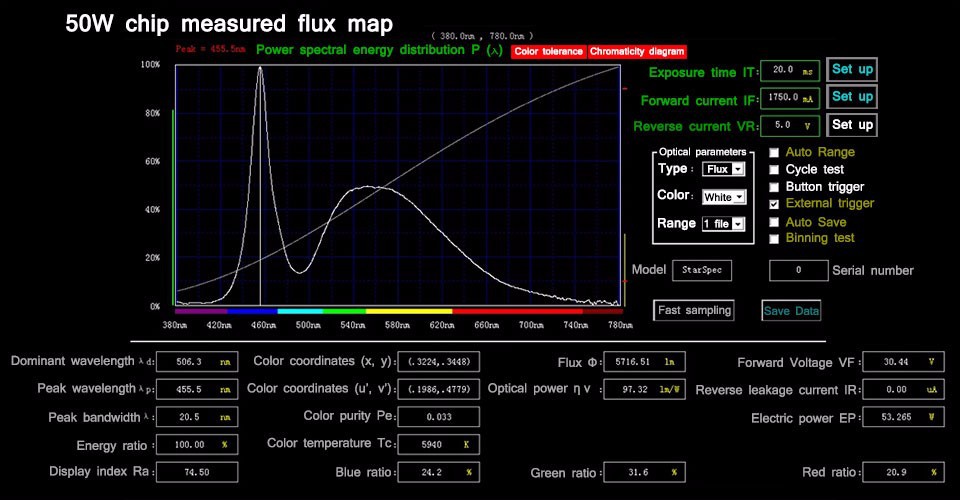This screenshot has width=960, height=500.
Task: Open the Range dropdown showing 1 file
Action: [x=724, y=224]
